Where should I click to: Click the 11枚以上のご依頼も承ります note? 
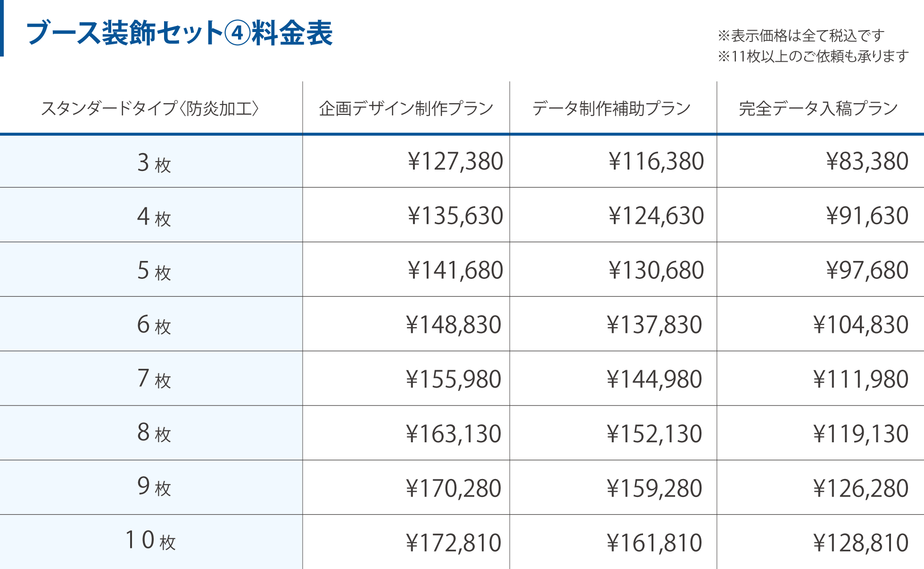point(813,57)
